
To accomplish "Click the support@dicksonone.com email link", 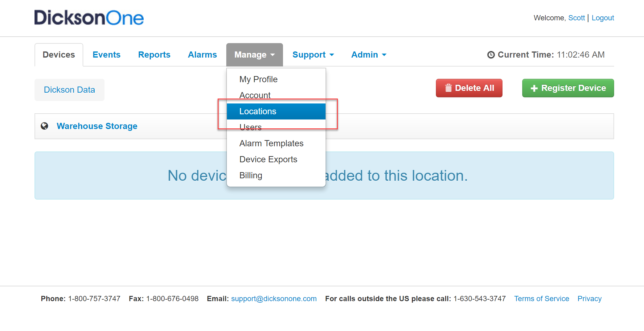I will click(274, 299).
